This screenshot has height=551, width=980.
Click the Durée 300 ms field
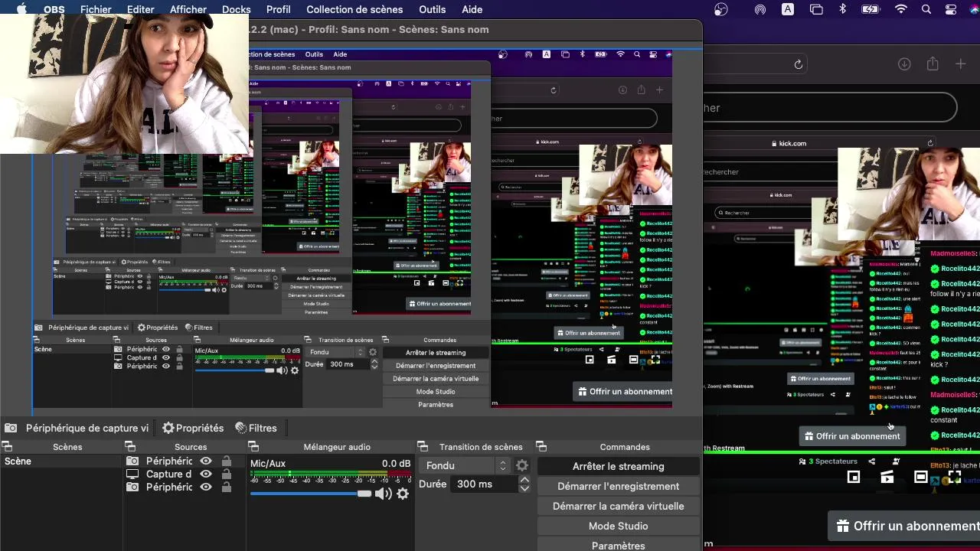point(484,484)
